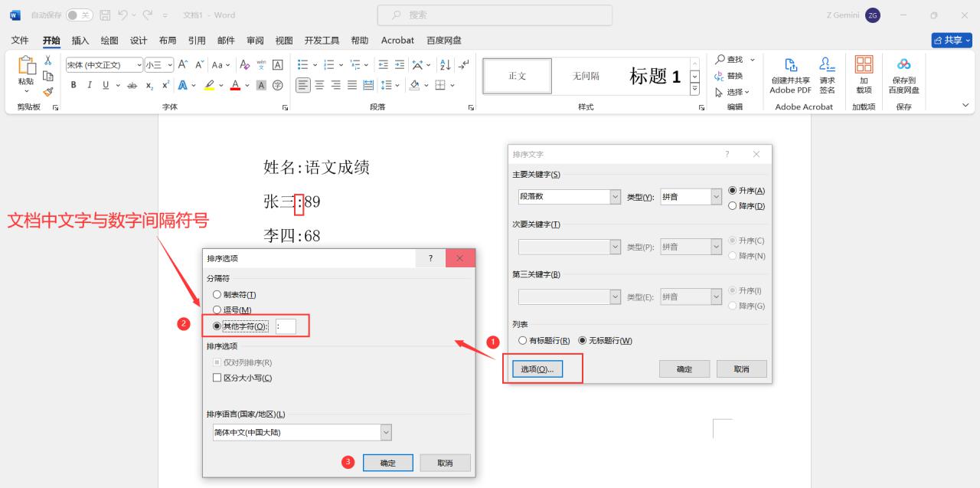Open the font name dropdown (宋体)
The image size is (980, 488).
[x=139, y=65]
